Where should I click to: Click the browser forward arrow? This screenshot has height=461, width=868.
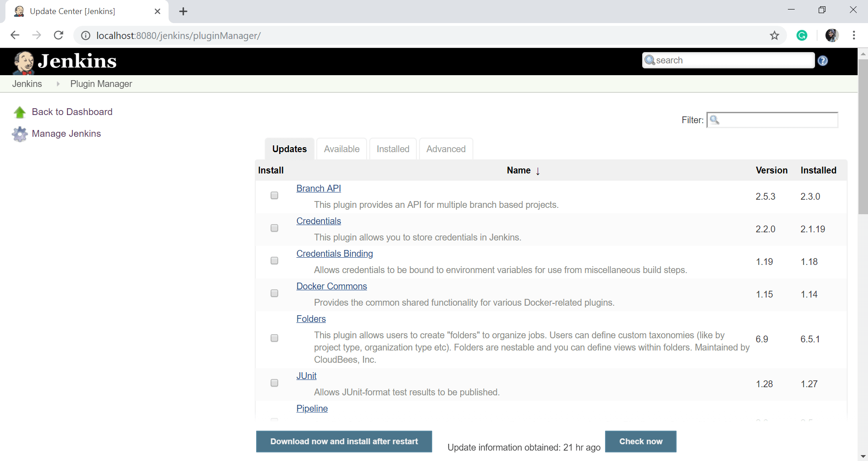pos(37,35)
